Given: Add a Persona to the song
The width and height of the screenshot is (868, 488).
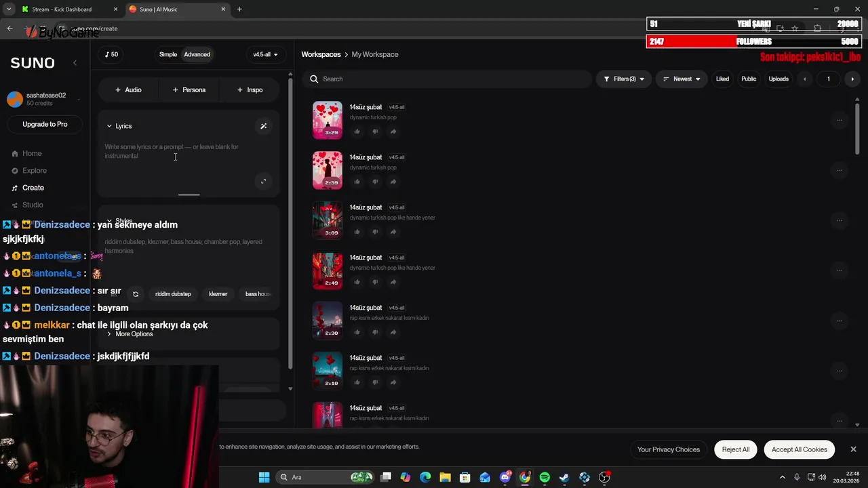Looking at the screenshot, I should [x=189, y=89].
